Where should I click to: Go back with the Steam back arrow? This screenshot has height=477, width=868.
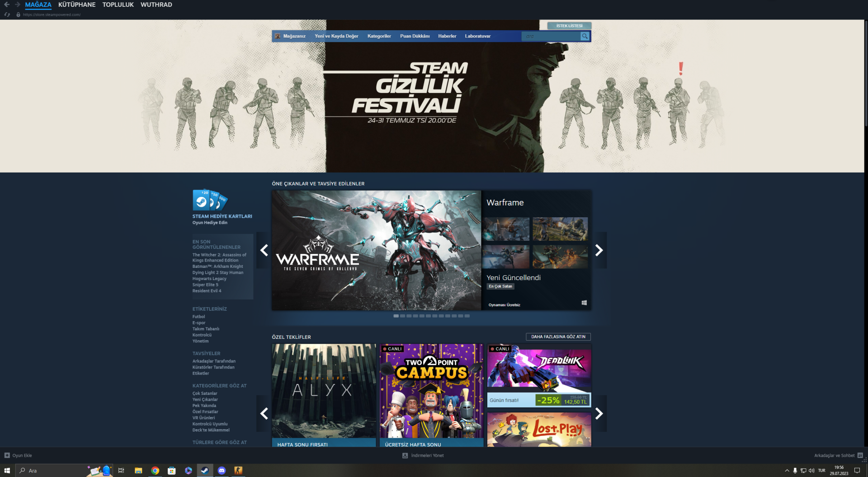pos(7,5)
